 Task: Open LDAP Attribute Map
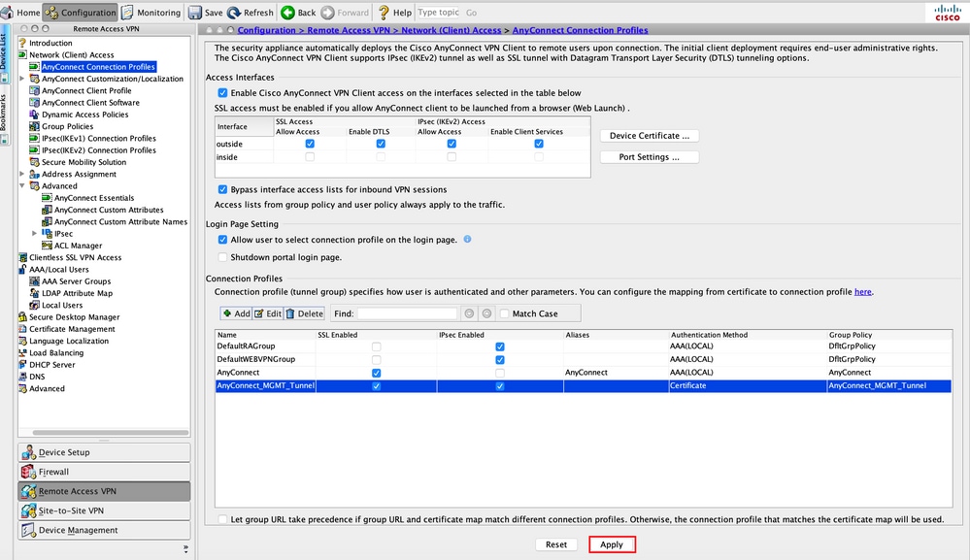coord(77,293)
